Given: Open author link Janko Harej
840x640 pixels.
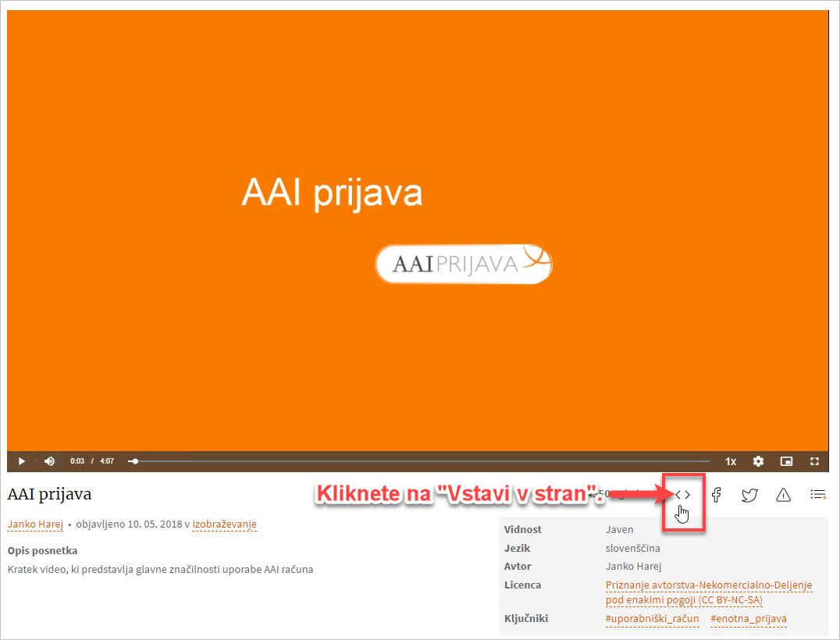Looking at the screenshot, I should 35,524.
